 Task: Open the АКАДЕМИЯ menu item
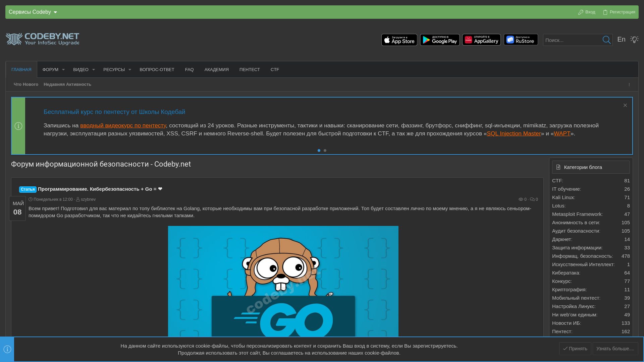pyautogui.click(x=217, y=70)
